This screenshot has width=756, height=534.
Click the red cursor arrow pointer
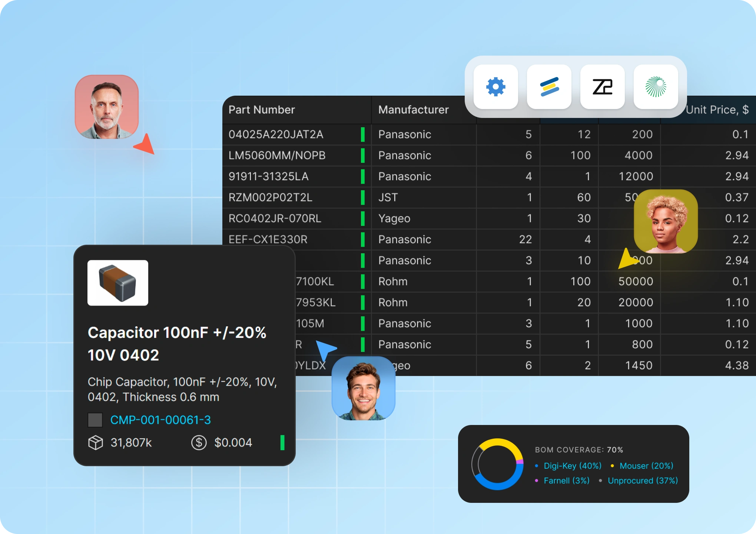(146, 145)
